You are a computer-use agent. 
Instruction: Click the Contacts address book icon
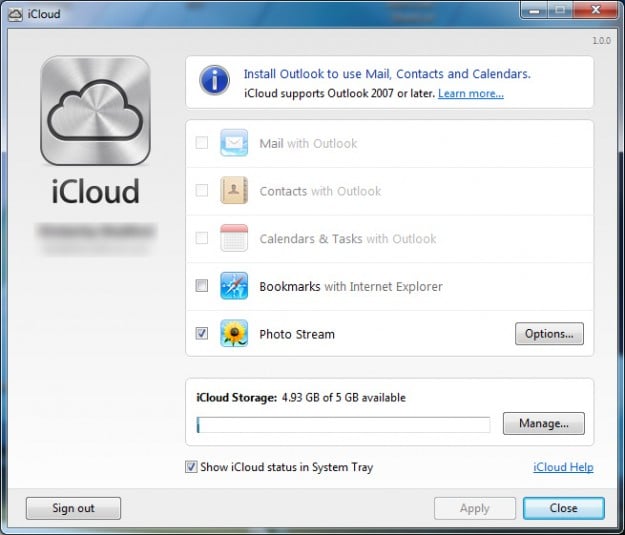[x=233, y=191]
